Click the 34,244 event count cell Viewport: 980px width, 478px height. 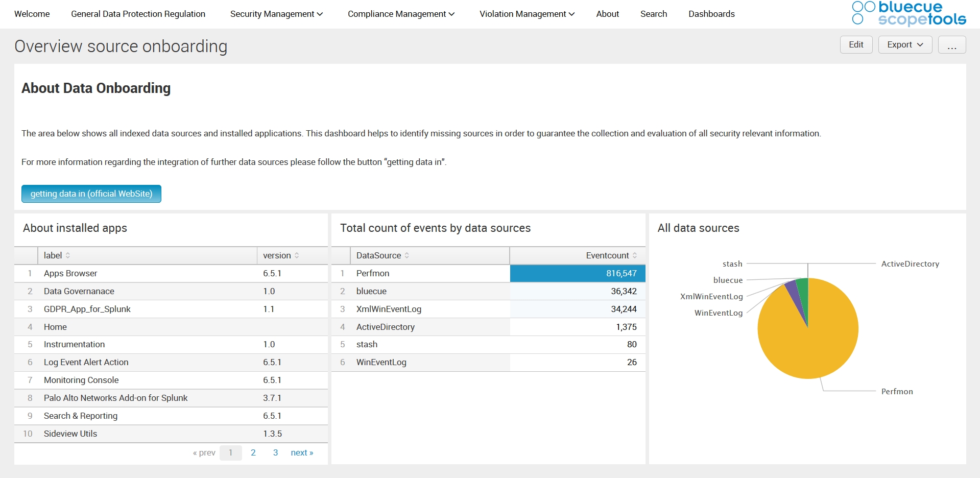(578, 309)
